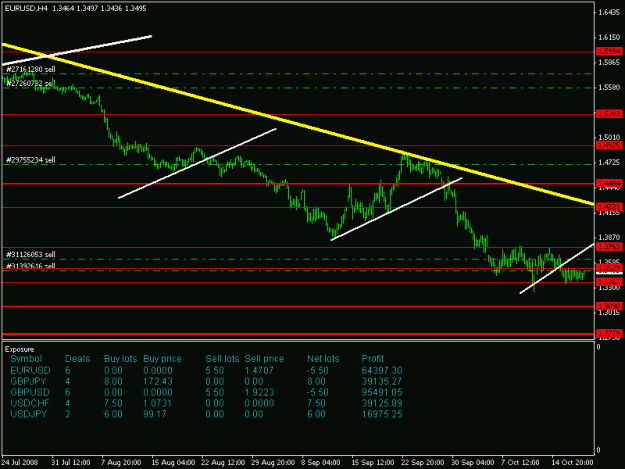The height and width of the screenshot is (469, 625).
Task: Click the 14 Oct 20:00 time label
Action: (572, 462)
